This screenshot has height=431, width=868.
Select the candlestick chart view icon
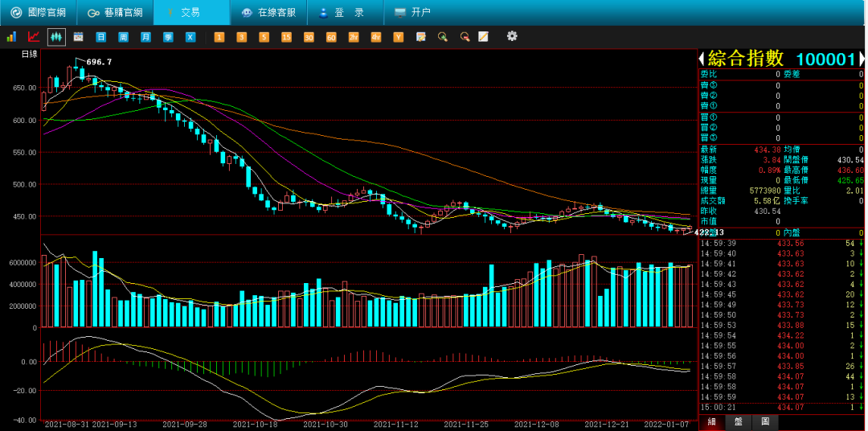56,36
